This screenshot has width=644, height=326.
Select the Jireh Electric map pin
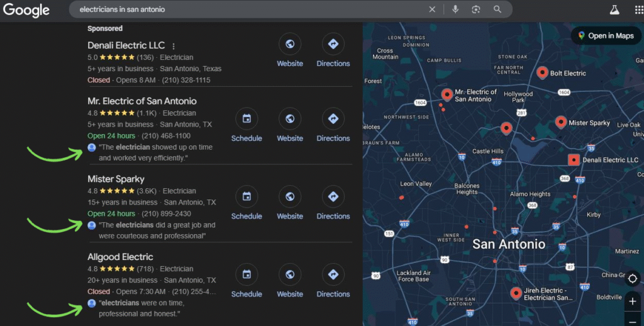tap(516, 293)
